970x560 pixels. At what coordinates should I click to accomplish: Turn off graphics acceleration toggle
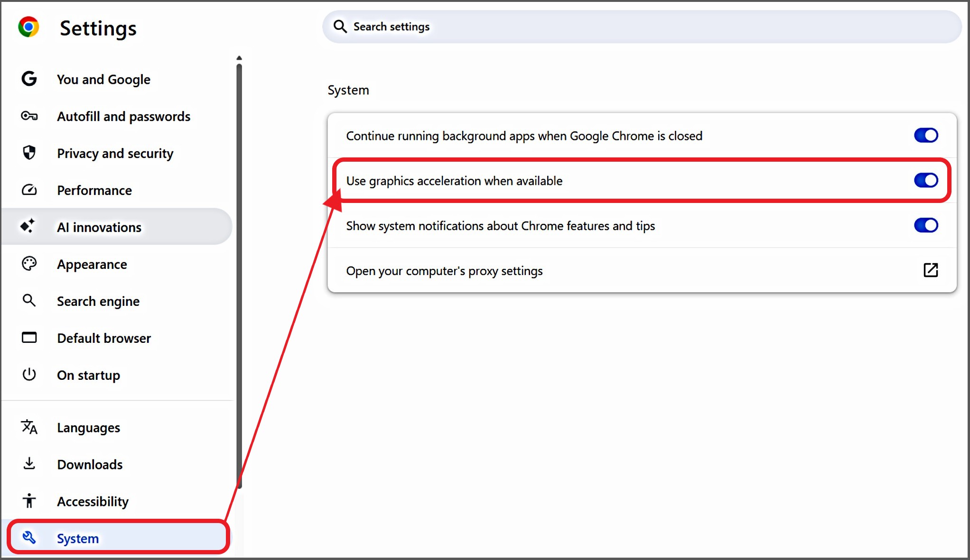[x=925, y=181]
